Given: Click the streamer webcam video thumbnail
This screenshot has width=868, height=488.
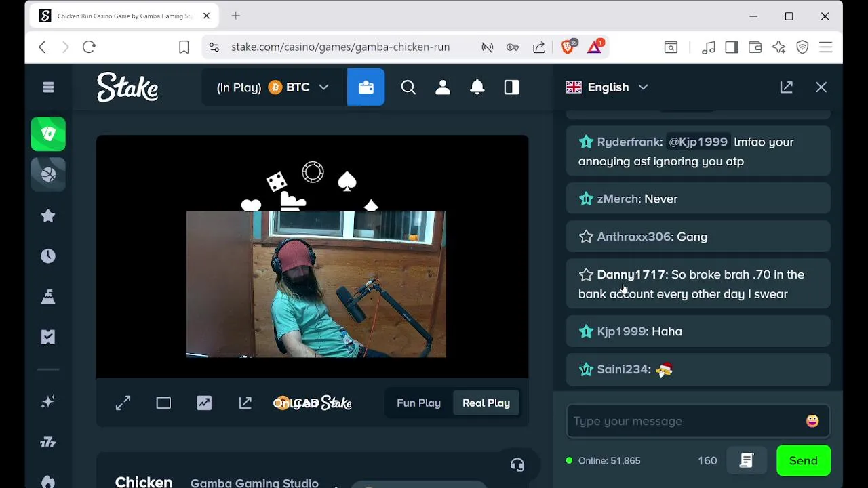Looking at the screenshot, I should [x=316, y=284].
